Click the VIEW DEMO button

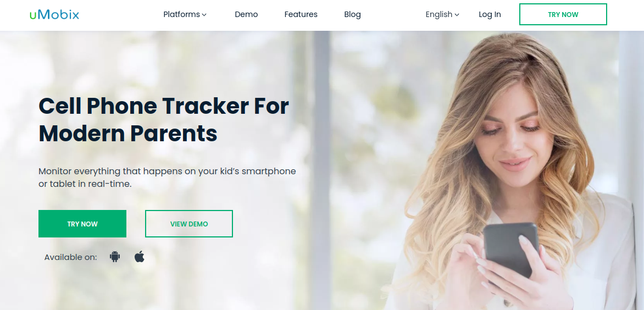pos(189,224)
